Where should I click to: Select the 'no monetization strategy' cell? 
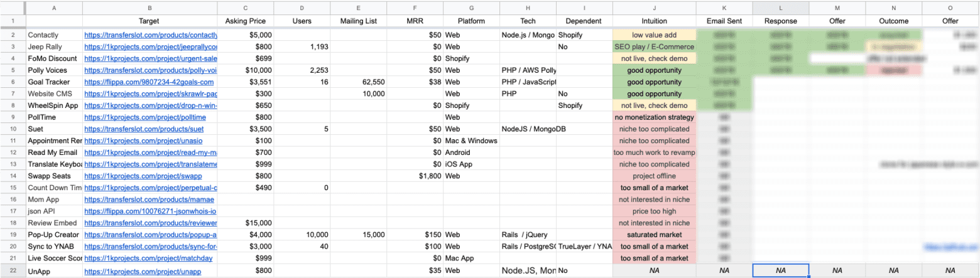654,117
